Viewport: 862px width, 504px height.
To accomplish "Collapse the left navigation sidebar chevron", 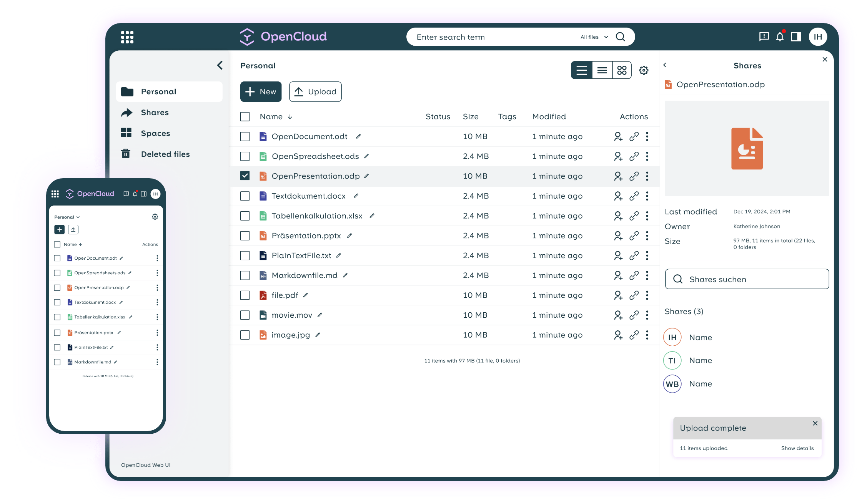I will tap(220, 65).
